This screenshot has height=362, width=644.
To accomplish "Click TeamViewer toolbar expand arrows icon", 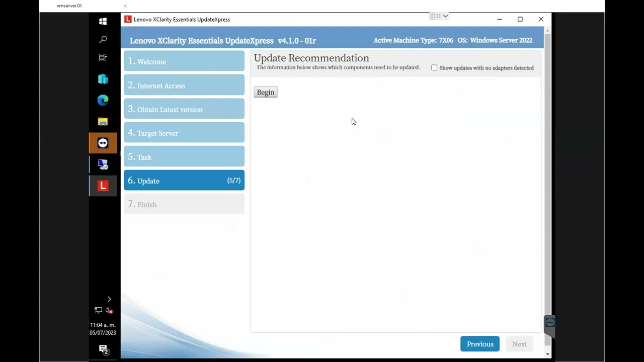I will 438,16.
